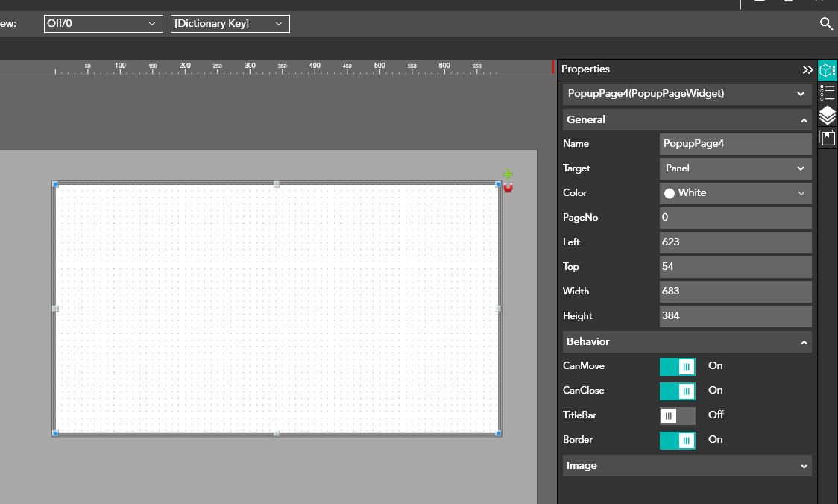This screenshot has height=504, width=838.
Task: Open the White color picker
Action: click(735, 193)
